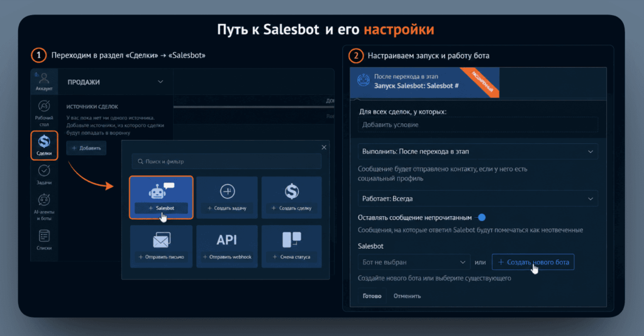Expand the ПРОДАЖИ pipeline dropdown

(x=160, y=82)
